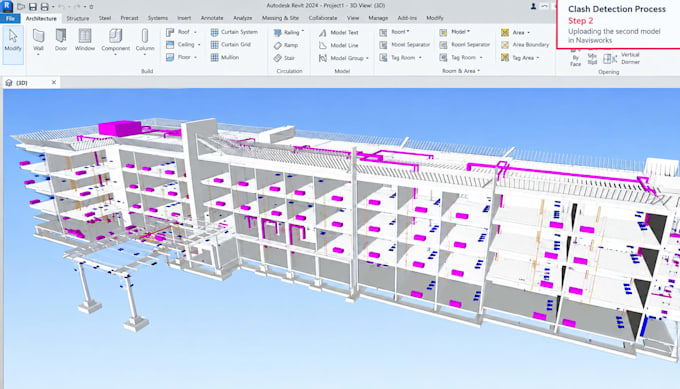Click the Room Separator tool
680x389 pixels.
pos(465,45)
